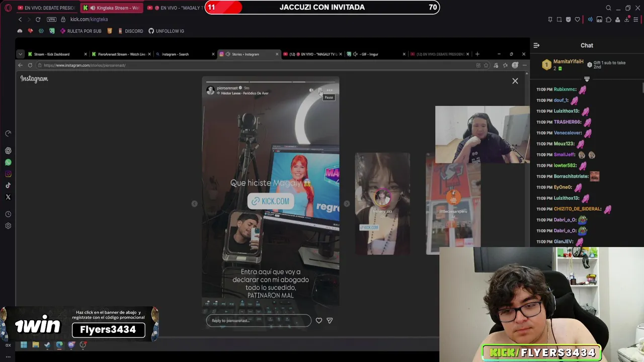
Task: Open a new tab in inner browser
Action: click(x=477, y=54)
